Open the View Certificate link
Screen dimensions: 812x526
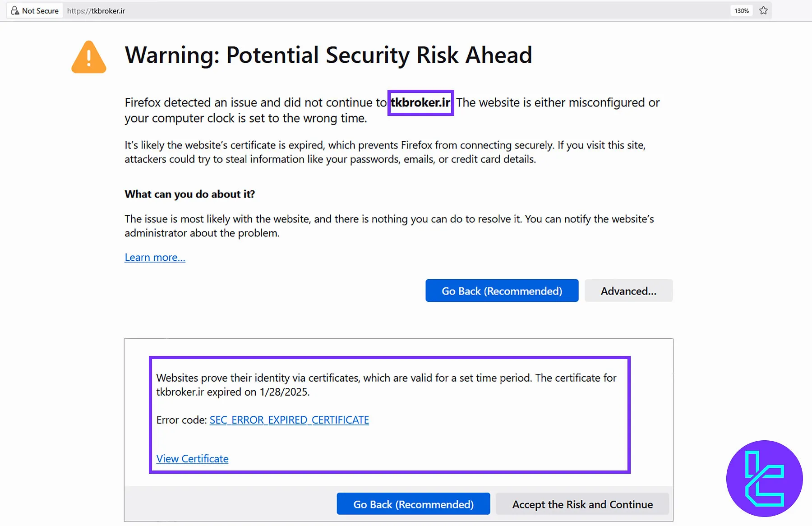pyautogui.click(x=192, y=459)
